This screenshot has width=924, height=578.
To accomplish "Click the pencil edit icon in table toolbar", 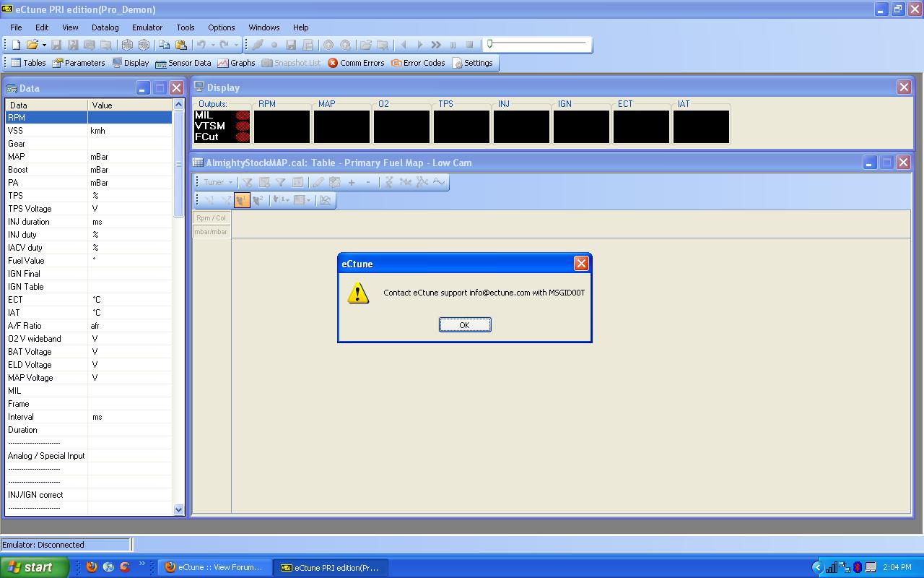I will click(318, 182).
